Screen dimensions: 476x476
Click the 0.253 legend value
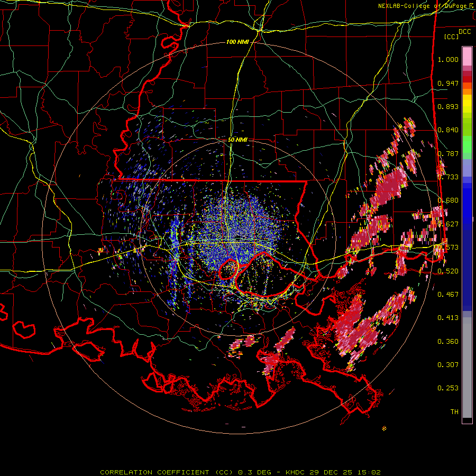[448, 388]
